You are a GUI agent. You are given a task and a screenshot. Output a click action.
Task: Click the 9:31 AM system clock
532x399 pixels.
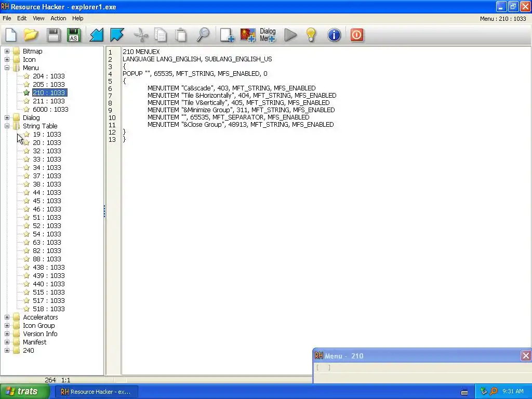513,391
